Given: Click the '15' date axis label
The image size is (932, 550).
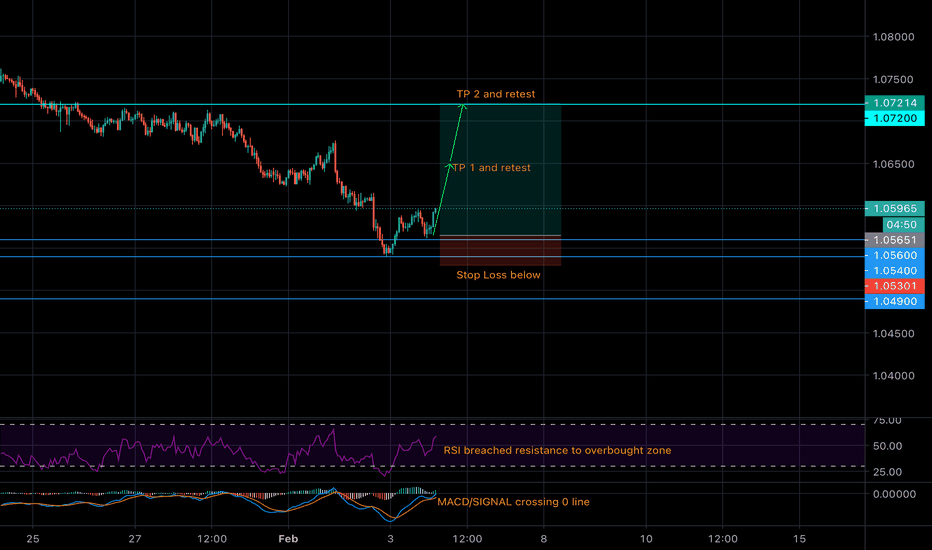Looking at the screenshot, I should point(799,539).
